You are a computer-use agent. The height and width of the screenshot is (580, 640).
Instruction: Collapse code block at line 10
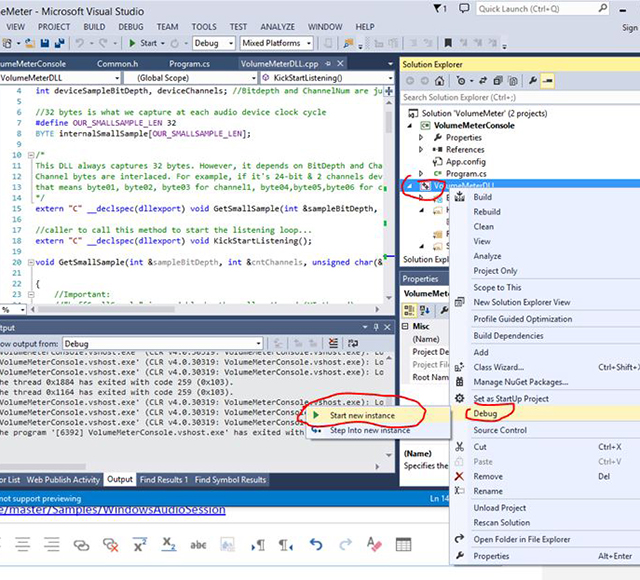[x=31, y=155]
